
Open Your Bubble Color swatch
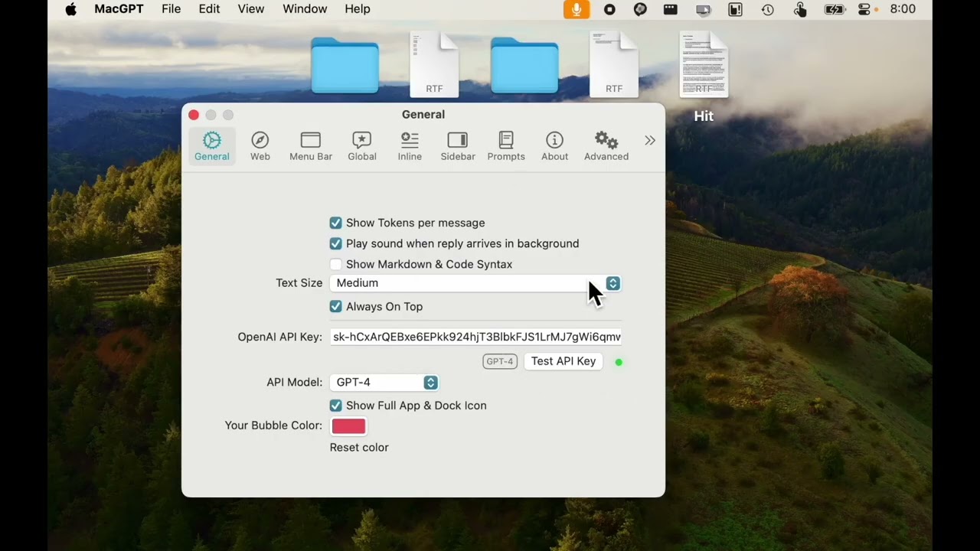pyautogui.click(x=348, y=426)
